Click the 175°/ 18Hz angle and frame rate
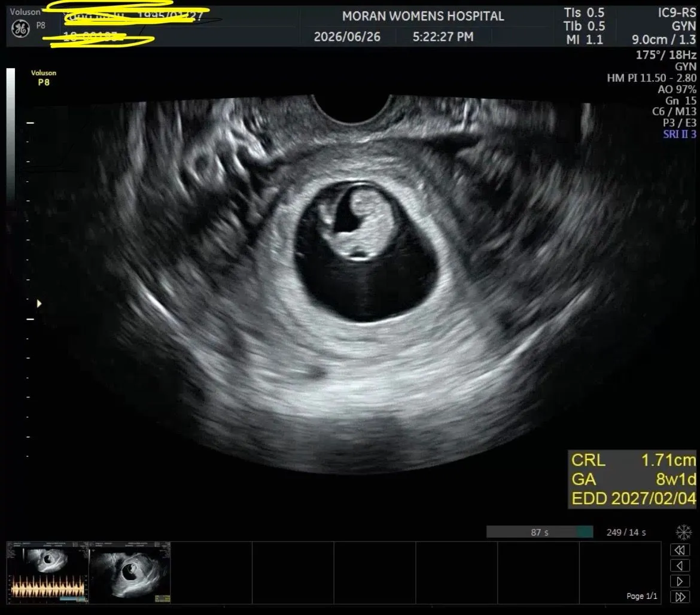Viewport: 700px width, 615px height. tap(666, 55)
